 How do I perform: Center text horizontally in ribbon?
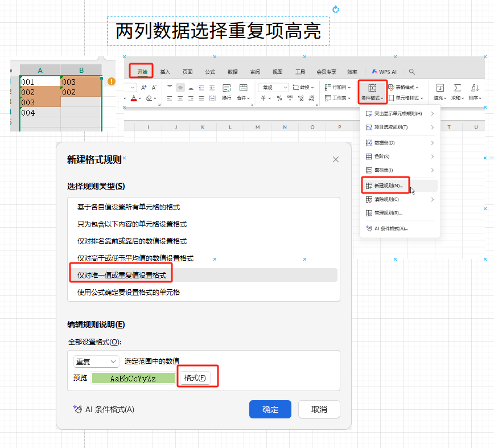click(x=180, y=98)
